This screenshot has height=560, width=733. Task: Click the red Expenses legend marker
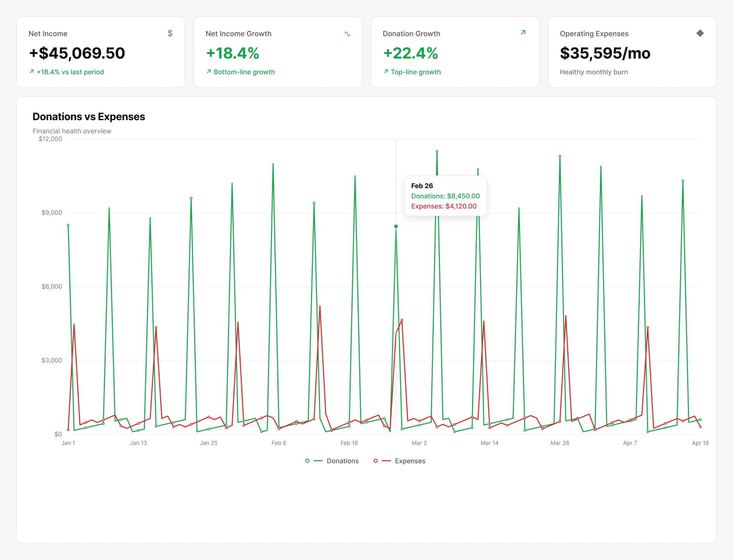(382, 461)
